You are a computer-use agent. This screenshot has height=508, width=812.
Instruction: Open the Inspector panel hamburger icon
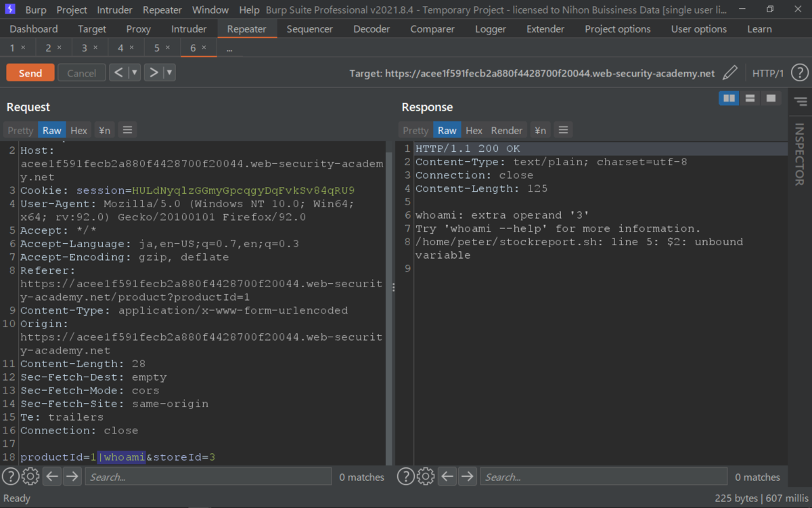pos(800,102)
